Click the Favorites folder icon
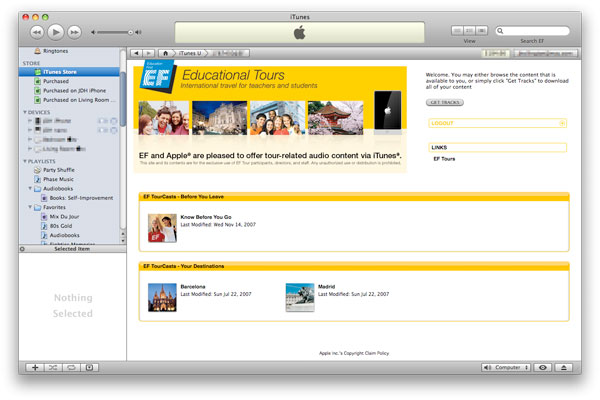The width and height of the screenshot is (600, 400). point(38,207)
